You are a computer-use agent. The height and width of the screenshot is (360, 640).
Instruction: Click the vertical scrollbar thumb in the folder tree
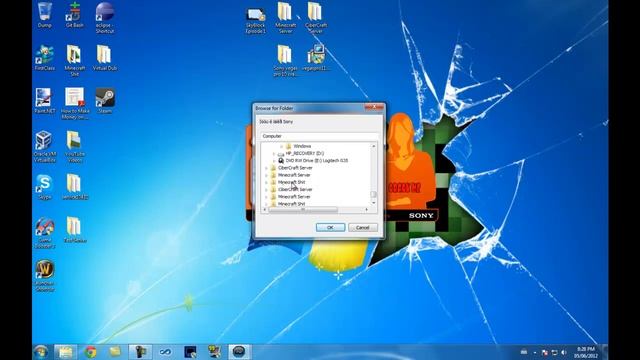tap(373, 194)
